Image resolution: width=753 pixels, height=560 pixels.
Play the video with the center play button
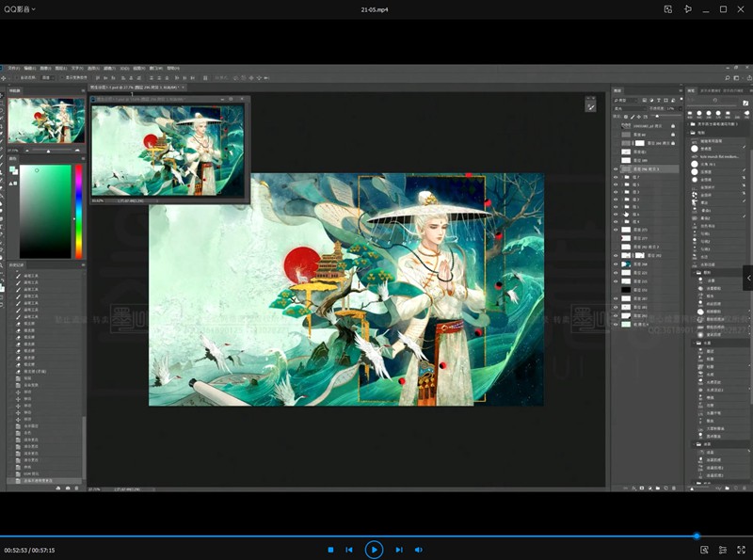[374, 550]
